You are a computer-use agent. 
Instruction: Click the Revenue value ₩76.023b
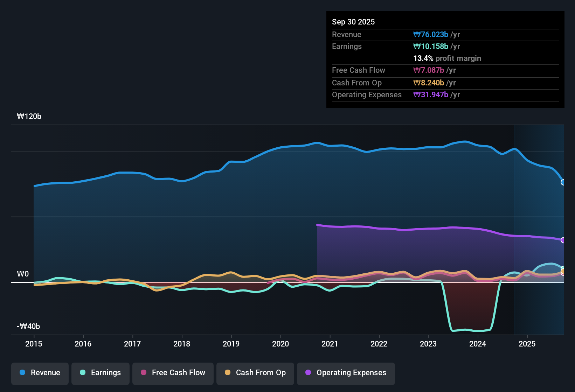click(x=431, y=34)
